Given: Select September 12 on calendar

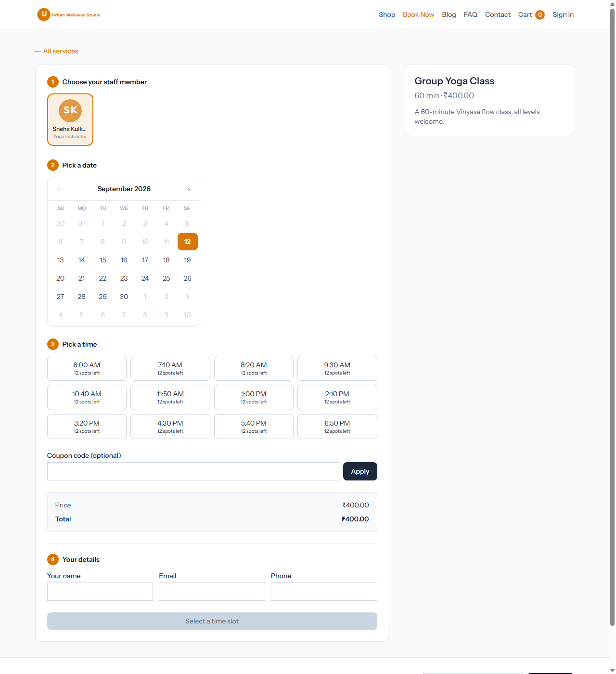Looking at the screenshot, I should pos(188,242).
